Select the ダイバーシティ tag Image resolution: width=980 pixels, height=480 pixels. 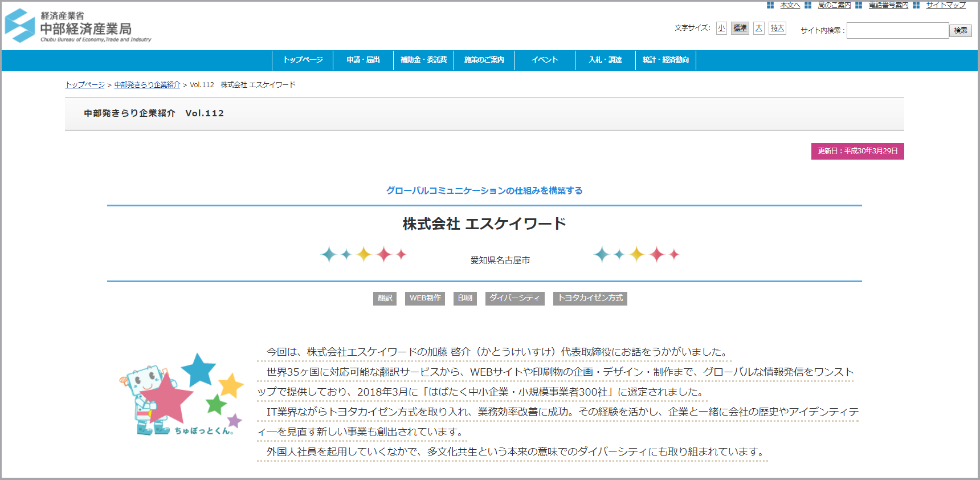(514, 298)
